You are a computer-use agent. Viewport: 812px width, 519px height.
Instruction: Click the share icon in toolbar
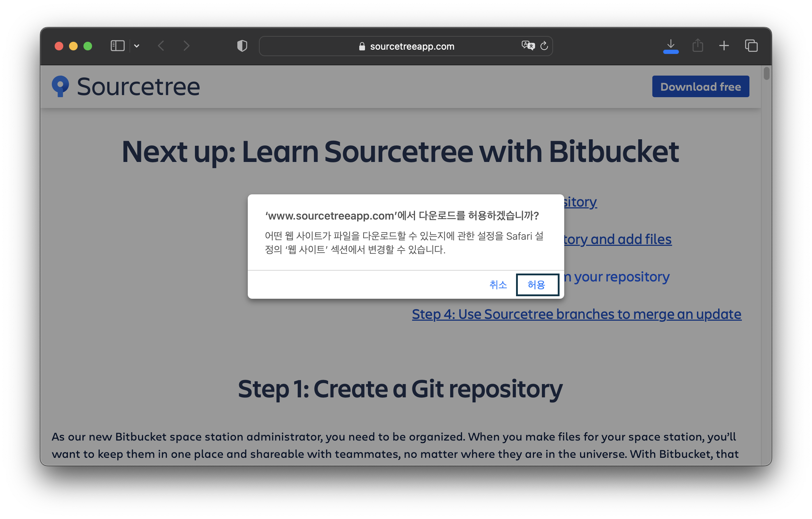click(698, 46)
